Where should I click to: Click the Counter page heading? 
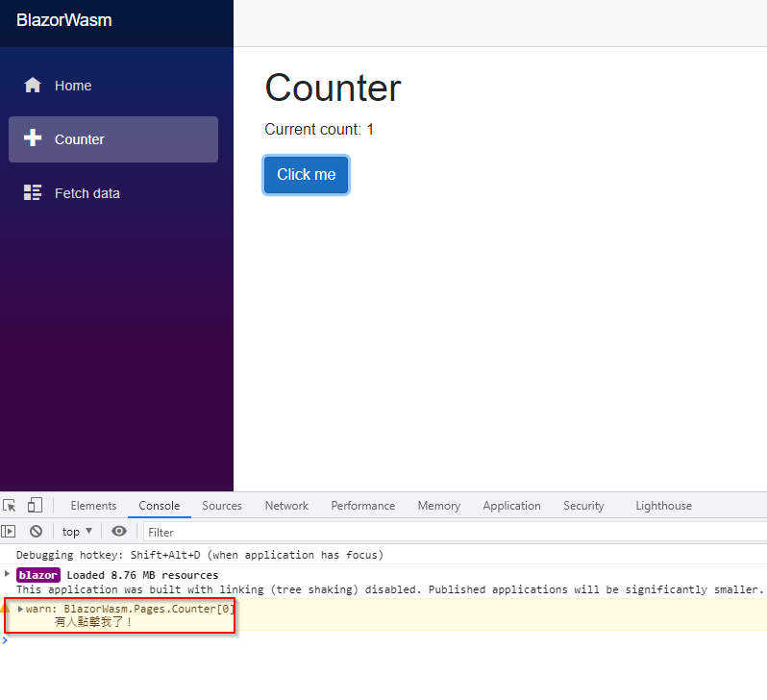point(333,87)
